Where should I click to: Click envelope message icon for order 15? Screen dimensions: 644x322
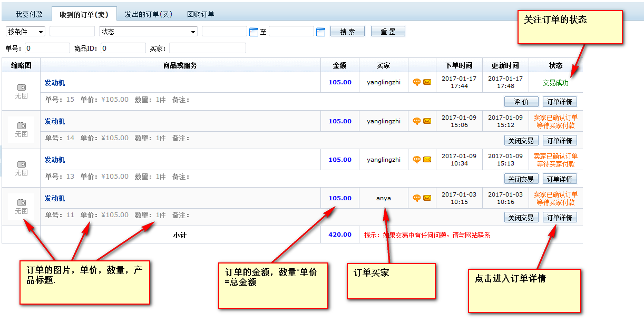pyautogui.click(x=427, y=82)
